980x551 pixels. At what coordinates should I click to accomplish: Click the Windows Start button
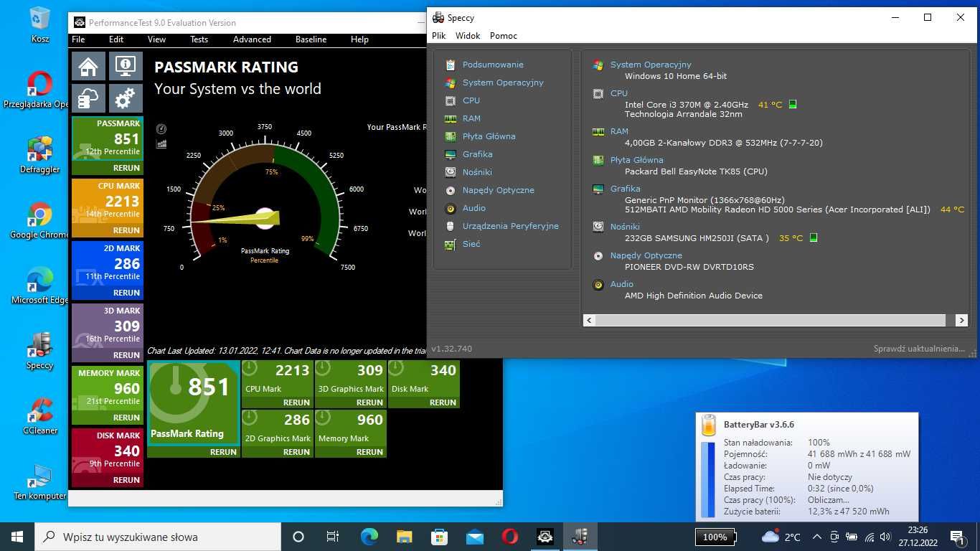point(17,537)
